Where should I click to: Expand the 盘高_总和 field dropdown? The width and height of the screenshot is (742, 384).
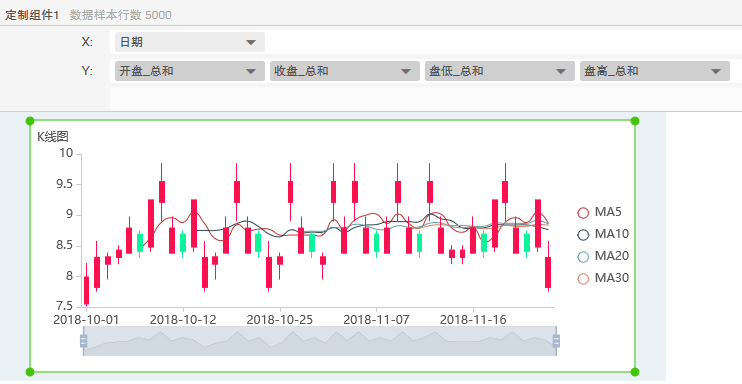point(716,71)
